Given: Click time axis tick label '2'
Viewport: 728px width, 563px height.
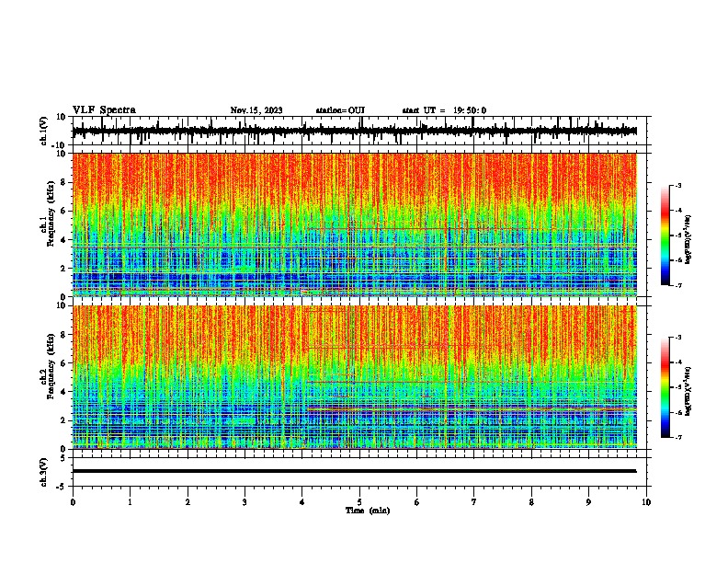Looking at the screenshot, I should (x=188, y=502).
